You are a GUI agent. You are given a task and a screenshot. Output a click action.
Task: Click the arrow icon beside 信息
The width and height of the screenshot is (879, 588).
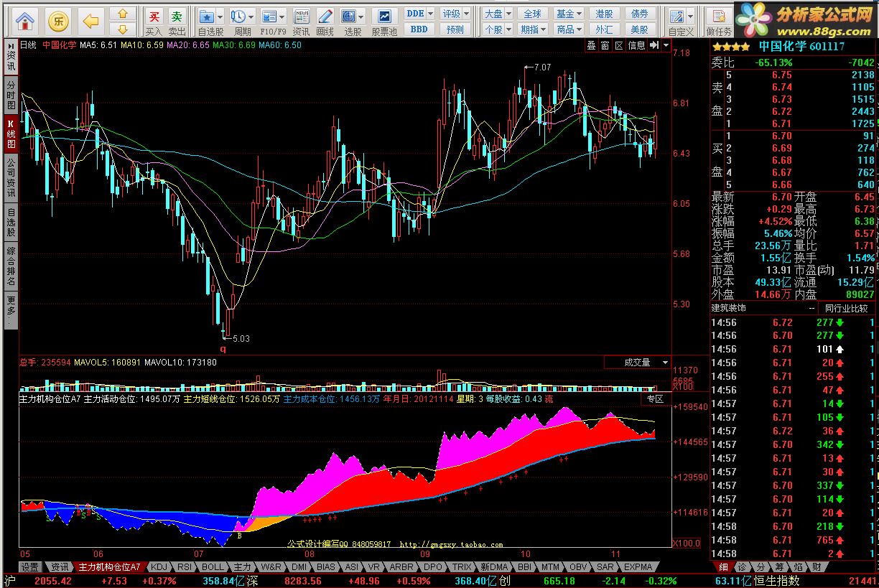click(x=654, y=45)
